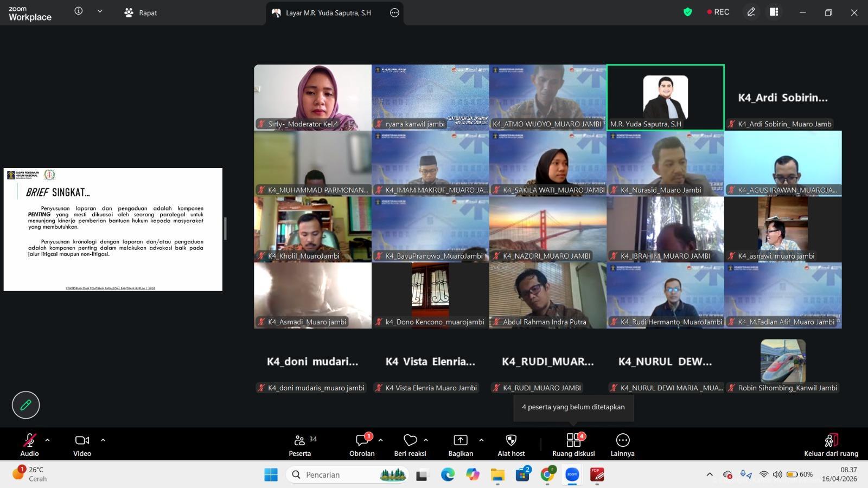
Task: Click the 4 peserta belum ditetapkan notification
Action: coord(573,407)
